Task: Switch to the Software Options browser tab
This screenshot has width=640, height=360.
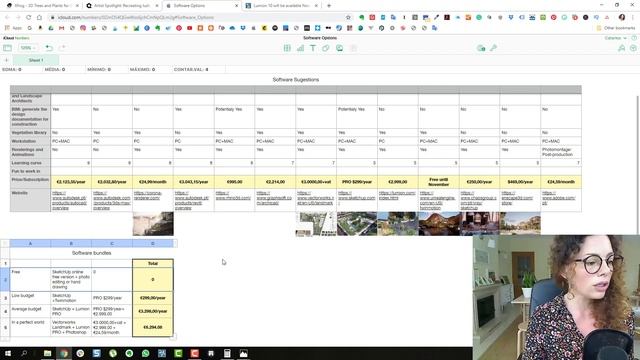Action: 202,6
